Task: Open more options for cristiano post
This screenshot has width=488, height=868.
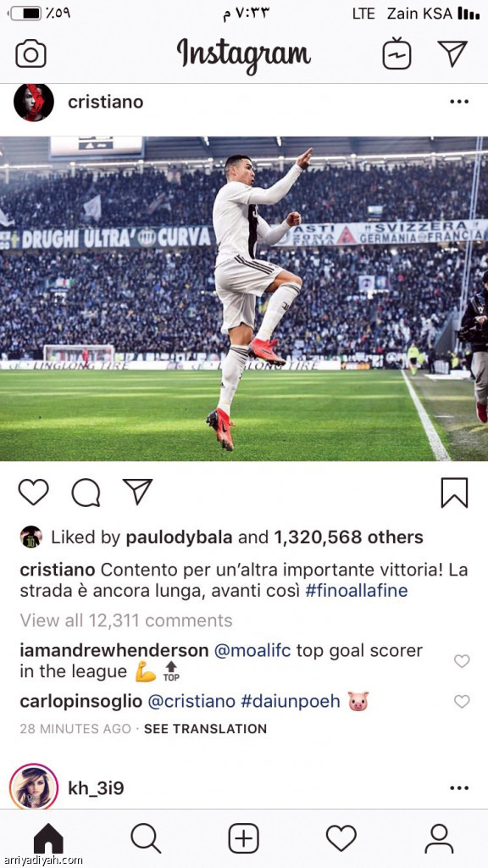Action: click(459, 102)
